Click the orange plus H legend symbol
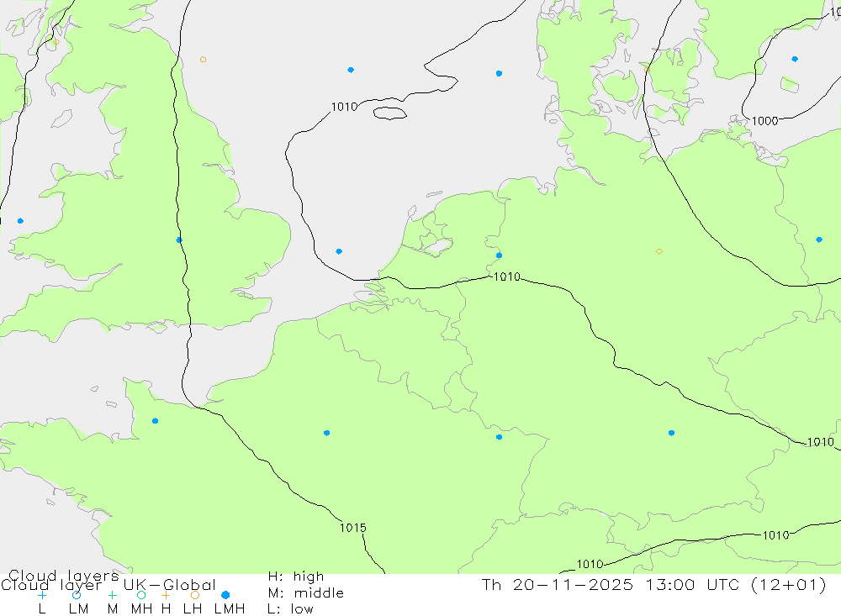This screenshot has height=616, width=841. [166, 595]
